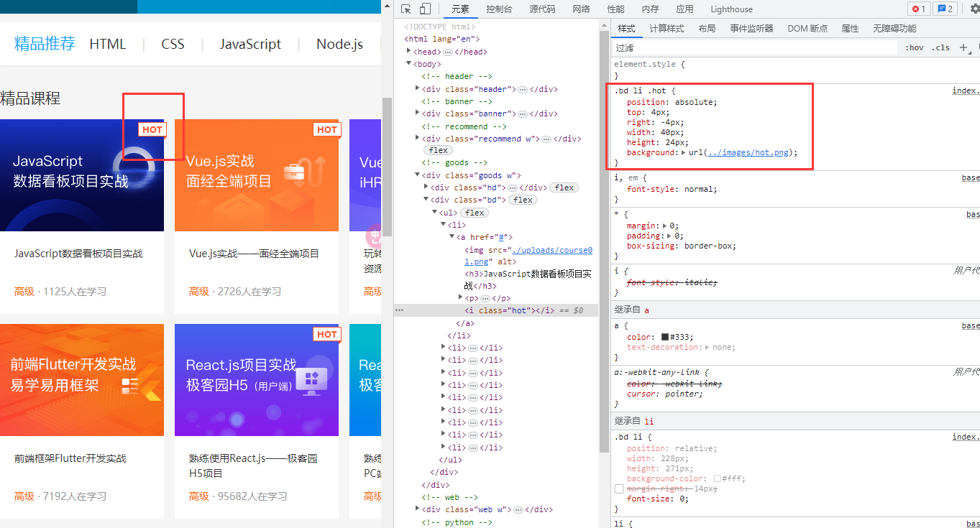The width and height of the screenshot is (980, 528).
Task: Click HOT badge on React.js course card
Action: [327, 334]
